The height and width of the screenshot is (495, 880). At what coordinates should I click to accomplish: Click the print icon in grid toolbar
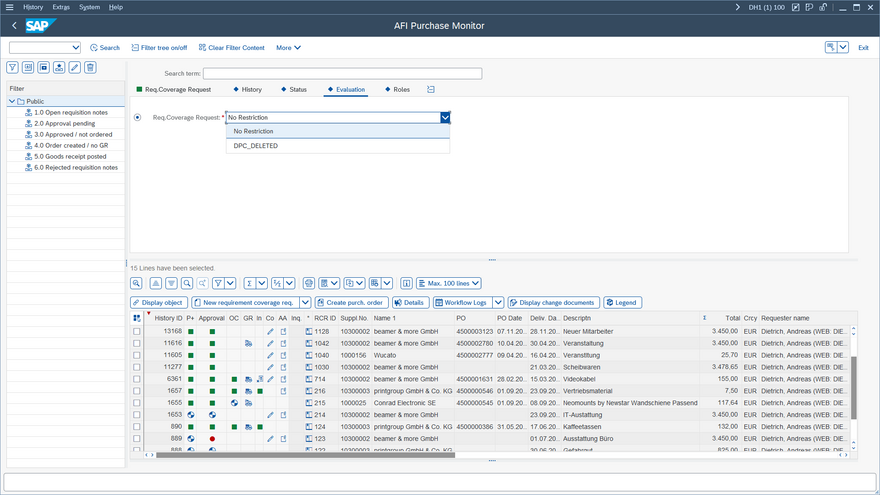(309, 283)
